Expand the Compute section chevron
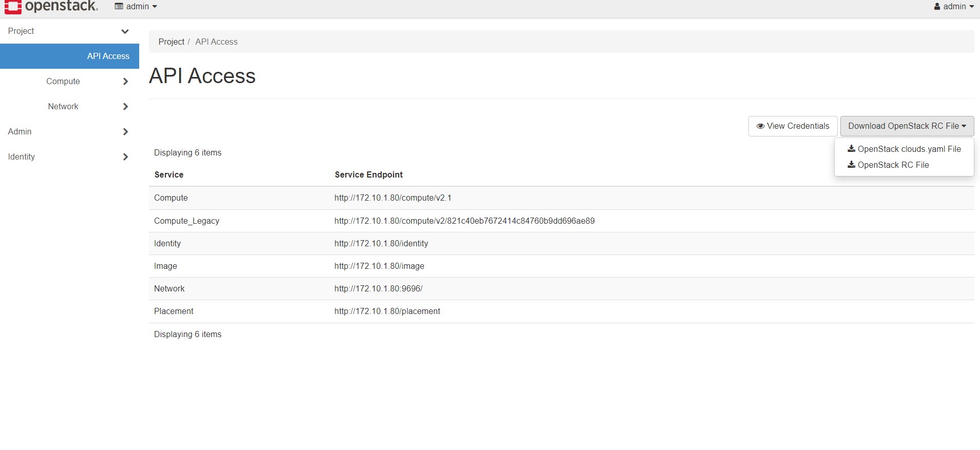Viewport: 980px width, 450px height. point(125,82)
